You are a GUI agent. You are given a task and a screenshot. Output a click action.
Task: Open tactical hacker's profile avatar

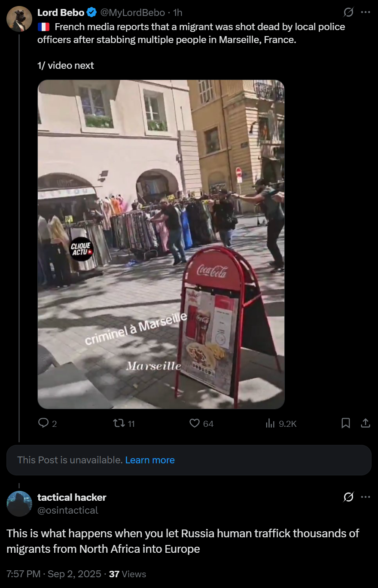pos(19,503)
